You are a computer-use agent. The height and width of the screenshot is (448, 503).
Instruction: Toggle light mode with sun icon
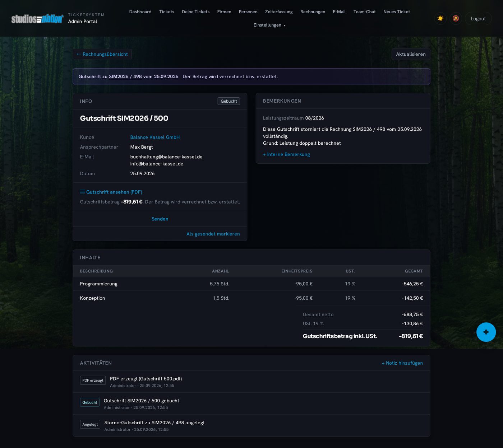[440, 18]
